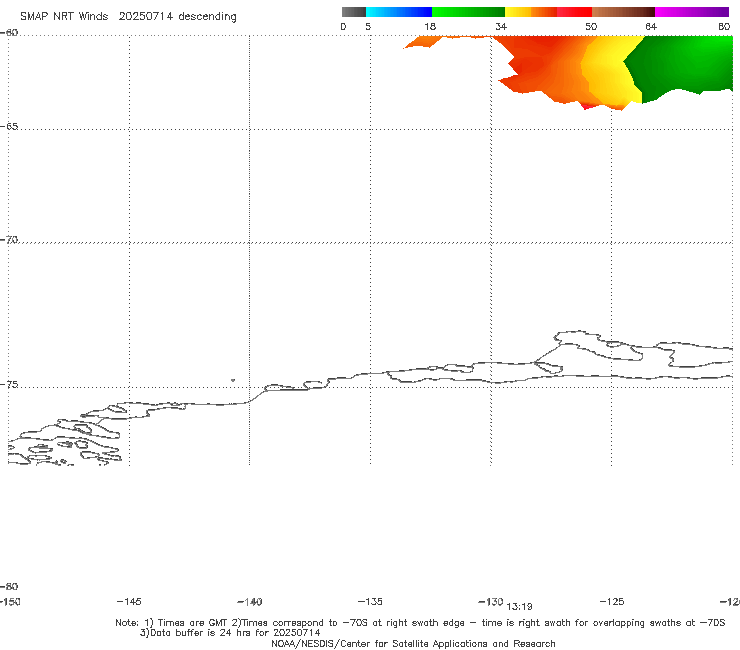Click the -130 longitude label
Screen dimensions: 740x650
click(491, 601)
